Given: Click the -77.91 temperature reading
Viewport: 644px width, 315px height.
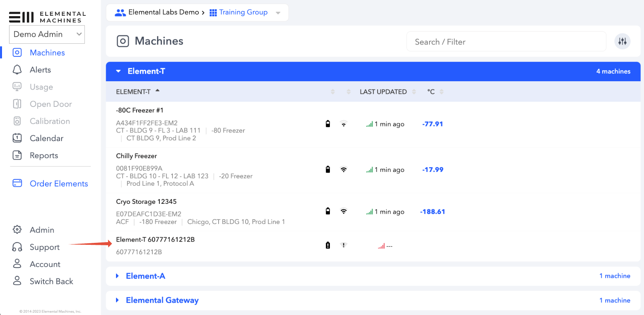Looking at the screenshot, I should [432, 124].
